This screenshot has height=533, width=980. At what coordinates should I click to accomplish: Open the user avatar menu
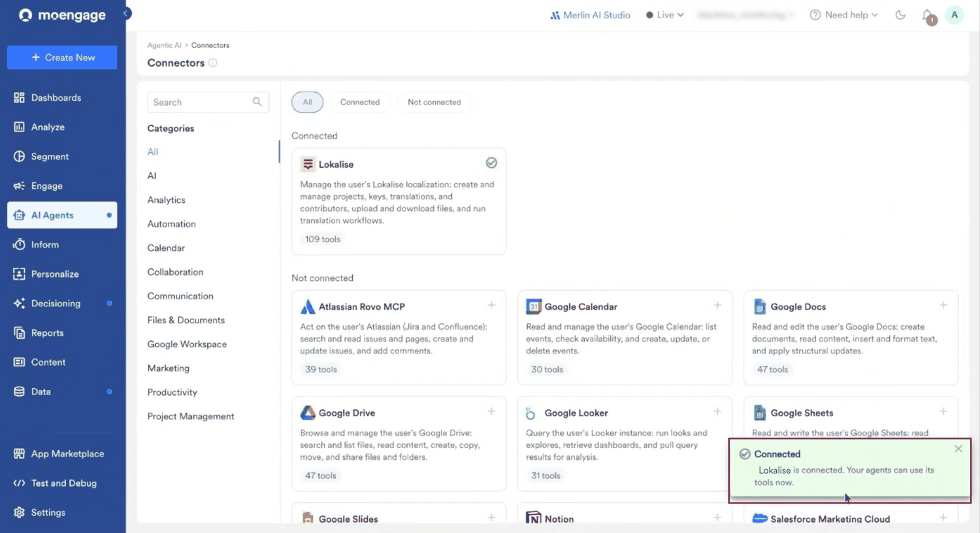[x=955, y=15]
